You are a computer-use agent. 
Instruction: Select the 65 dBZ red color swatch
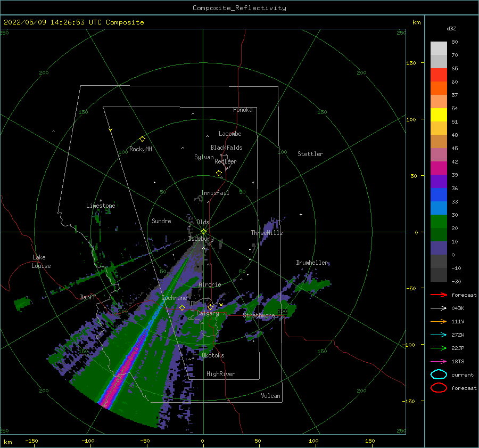[439, 75]
